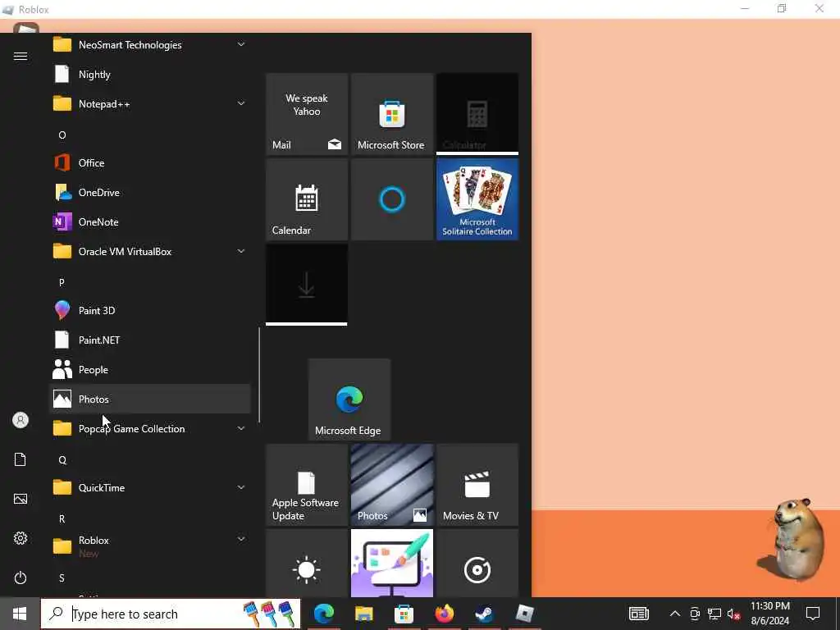
Task: Click the letter O section header
Action: 62,135
